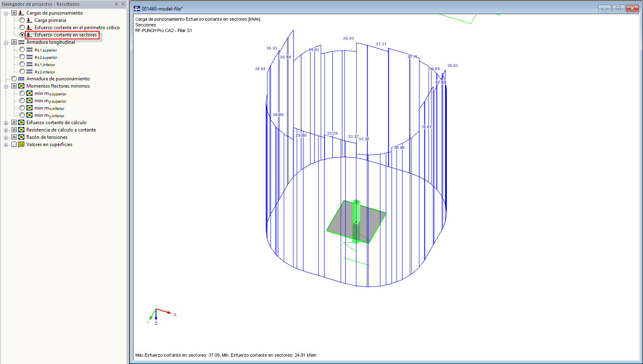Select the as,1,inferior radio button
643x364 pixels.
[22, 64]
